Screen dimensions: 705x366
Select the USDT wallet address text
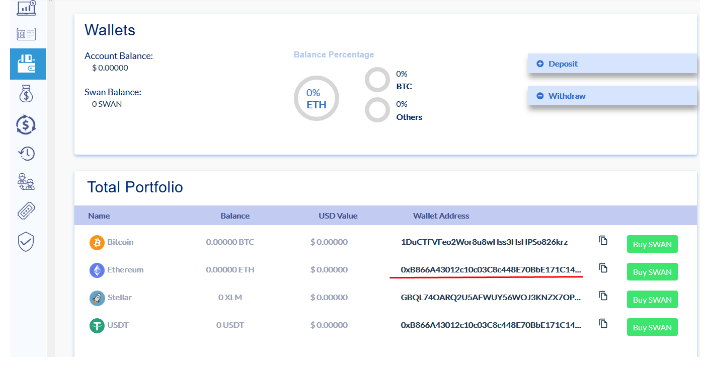coord(491,325)
